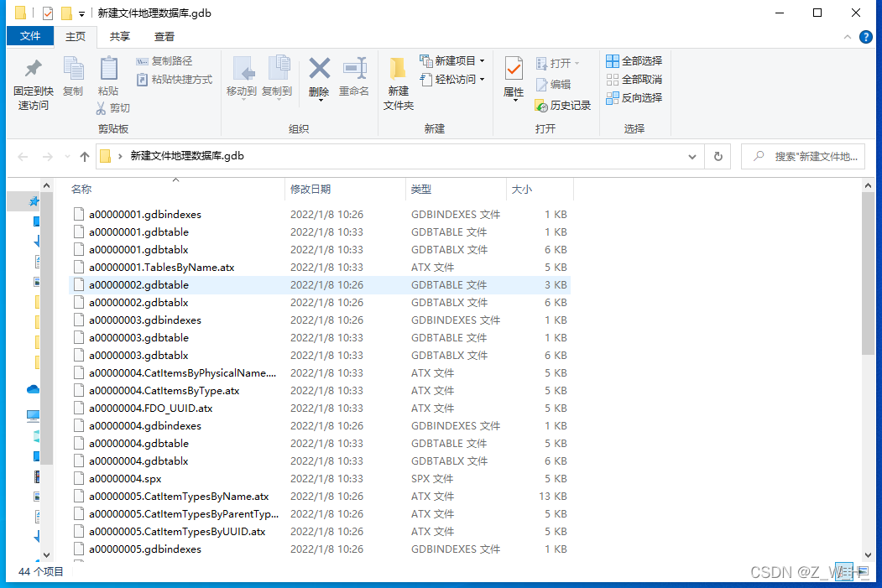Open the address bar history dropdown
Screen dimensions: 882x588
tap(692, 156)
